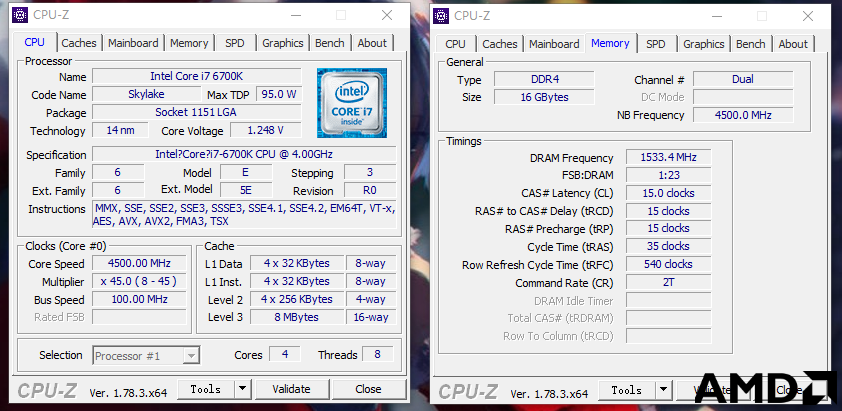This screenshot has height=411, width=842.
Task: Click the processor Name field Intel Core i7 6700K
Action: coord(197,76)
